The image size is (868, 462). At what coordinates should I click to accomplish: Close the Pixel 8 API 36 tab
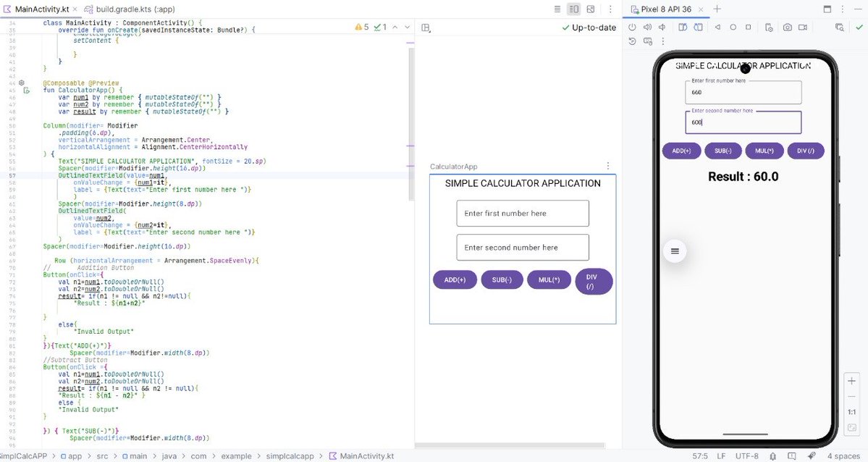point(701,9)
